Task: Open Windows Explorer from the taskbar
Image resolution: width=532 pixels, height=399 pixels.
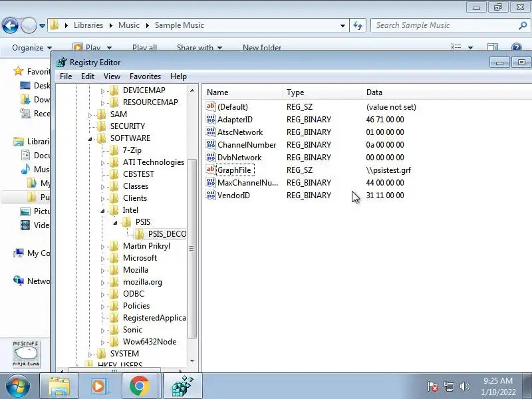Action: pos(59,386)
